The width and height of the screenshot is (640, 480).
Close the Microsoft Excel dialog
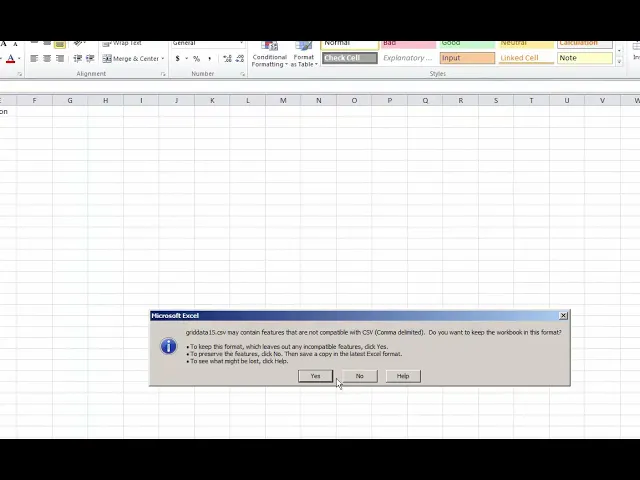point(563,316)
